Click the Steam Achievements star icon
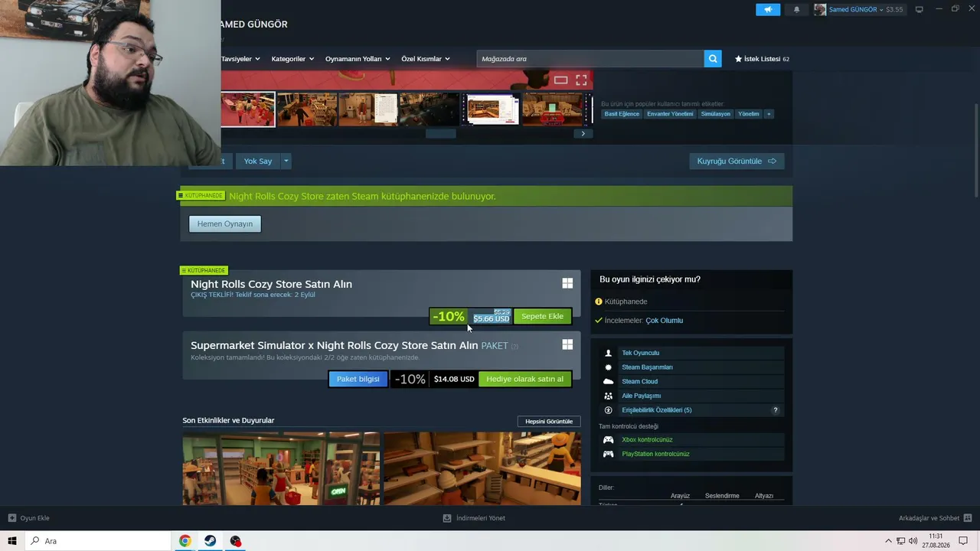 click(609, 367)
